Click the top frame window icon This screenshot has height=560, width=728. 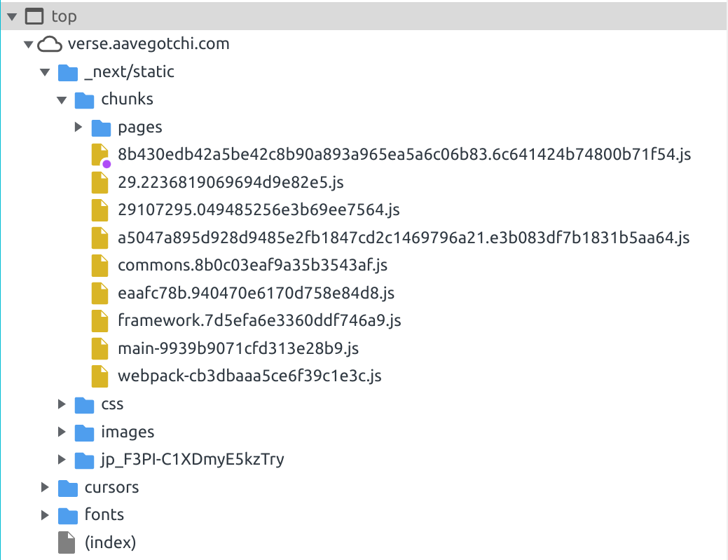click(x=34, y=15)
